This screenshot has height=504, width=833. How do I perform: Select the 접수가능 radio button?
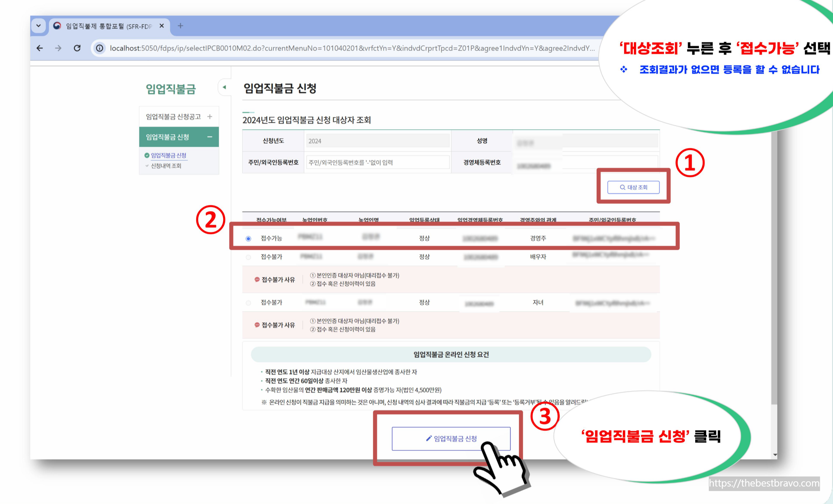point(248,238)
